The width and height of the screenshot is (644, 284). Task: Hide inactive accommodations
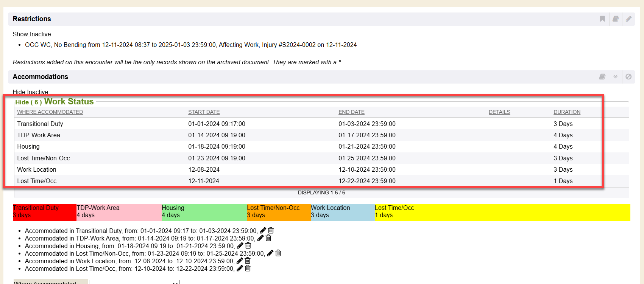[x=30, y=92]
